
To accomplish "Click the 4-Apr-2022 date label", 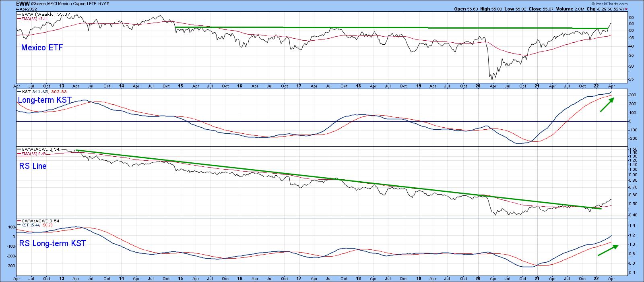I will pyautogui.click(x=27, y=9).
